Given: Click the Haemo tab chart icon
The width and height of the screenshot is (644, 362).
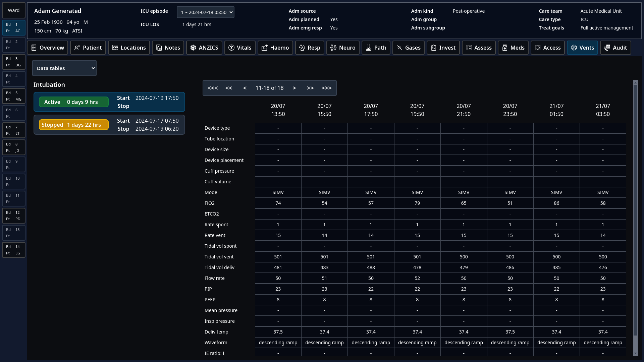Looking at the screenshot, I should (265, 48).
